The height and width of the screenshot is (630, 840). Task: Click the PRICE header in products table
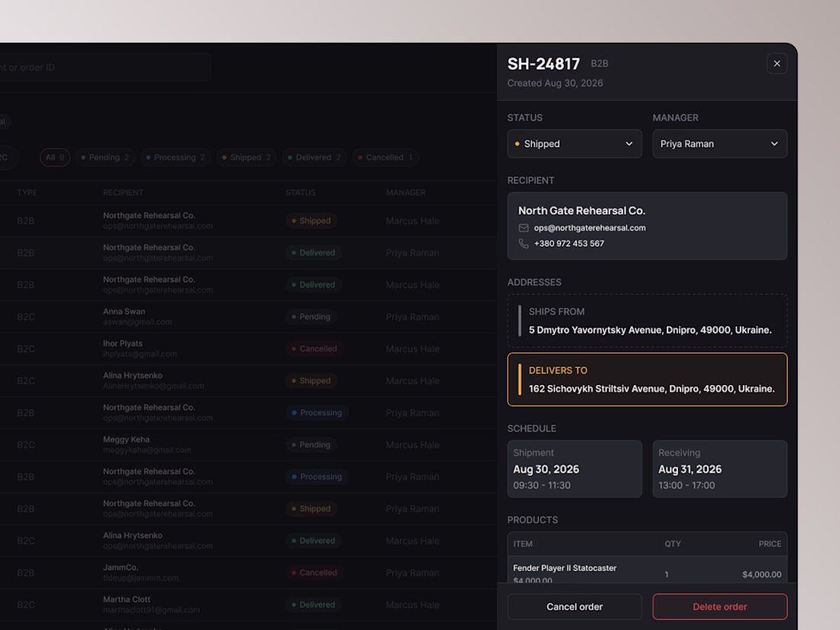[x=770, y=544]
